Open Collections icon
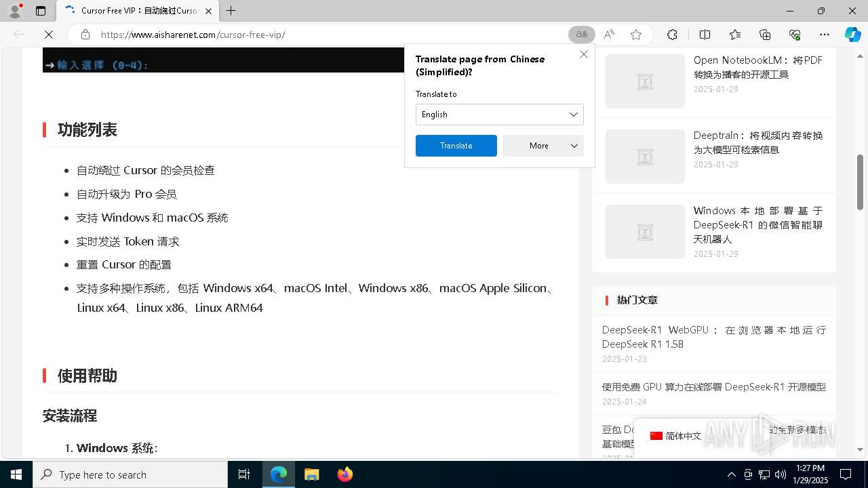Screen dimensions: 868x488 pos(765,35)
